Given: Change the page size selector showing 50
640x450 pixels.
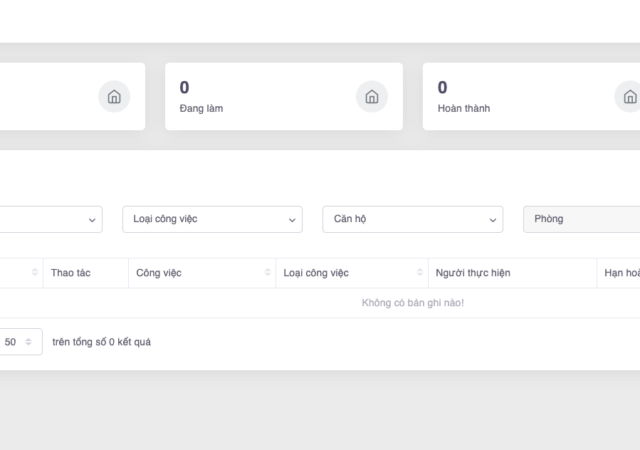Looking at the screenshot, I should [x=20, y=342].
